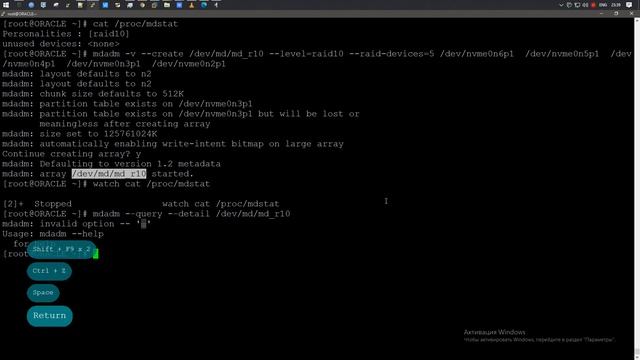Click 'chunk size defaults to 512K' line
Screen dimensions: 640x360
click(x=93, y=94)
